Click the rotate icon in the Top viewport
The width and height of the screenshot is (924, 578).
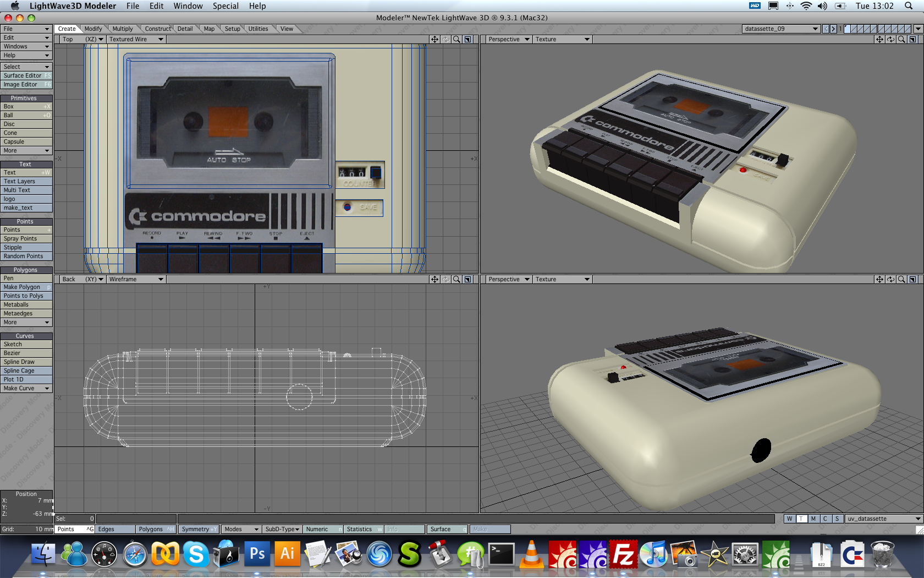(446, 39)
